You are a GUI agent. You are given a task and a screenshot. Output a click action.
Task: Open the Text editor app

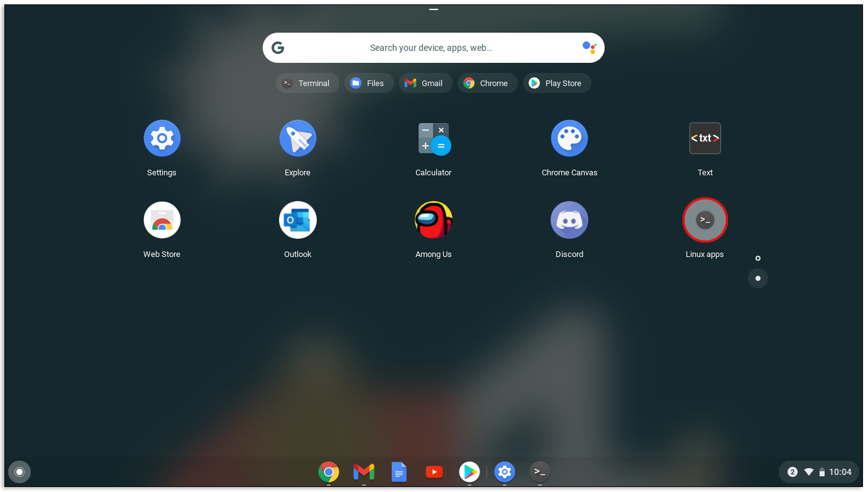point(705,138)
